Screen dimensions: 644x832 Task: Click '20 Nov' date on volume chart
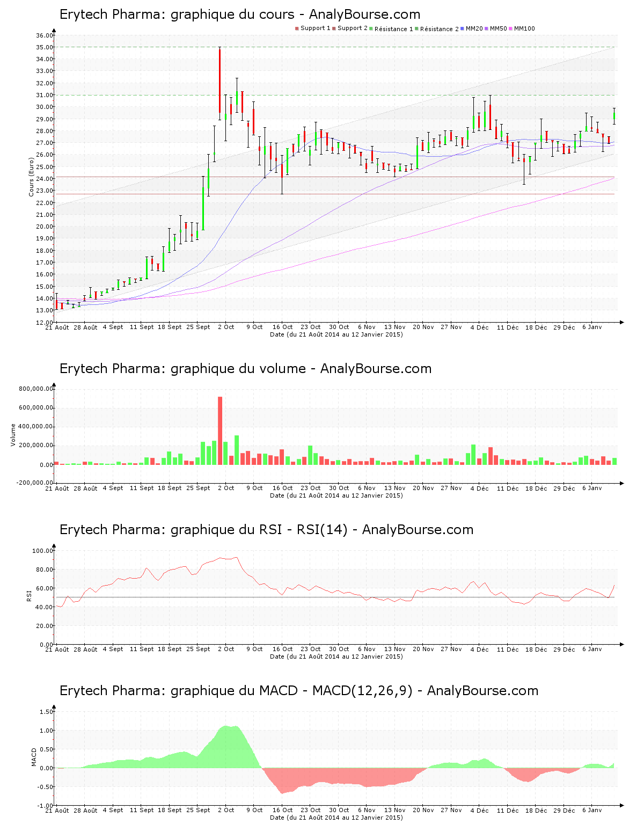click(423, 488)
